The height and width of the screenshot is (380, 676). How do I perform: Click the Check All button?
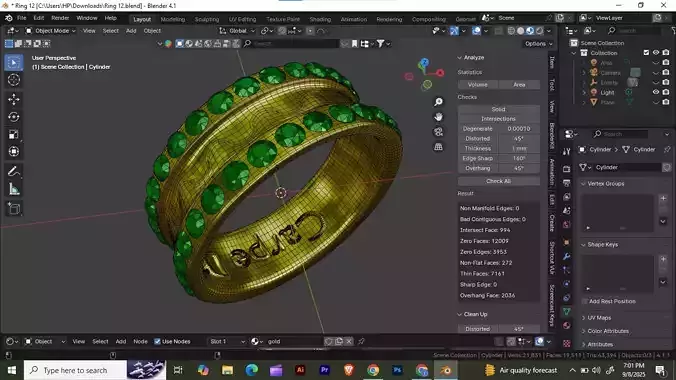pos(499,181)
